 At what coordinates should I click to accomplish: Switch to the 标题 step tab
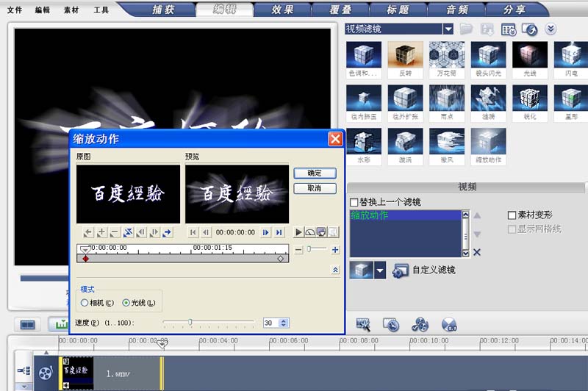(x=398, y=10)
